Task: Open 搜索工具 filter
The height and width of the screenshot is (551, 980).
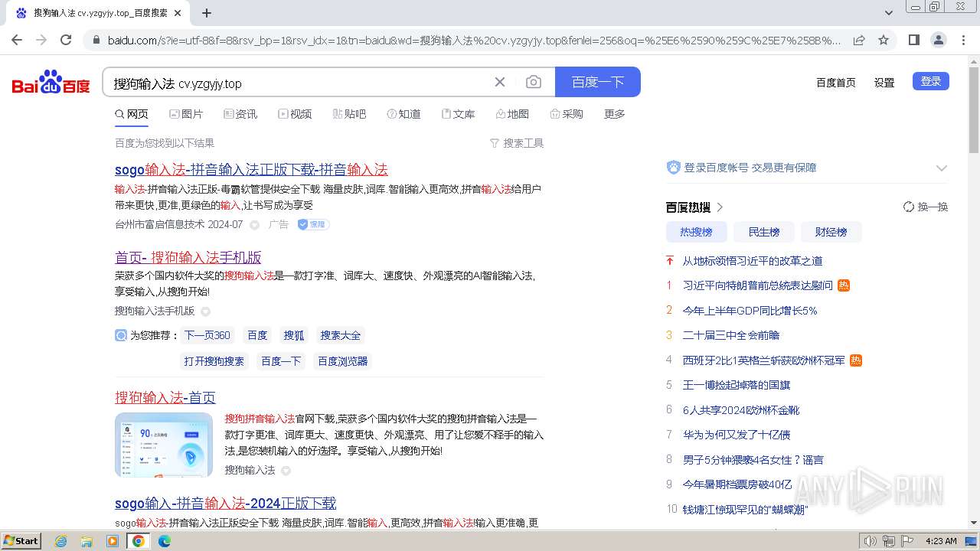Action: (x=517, y=143)
